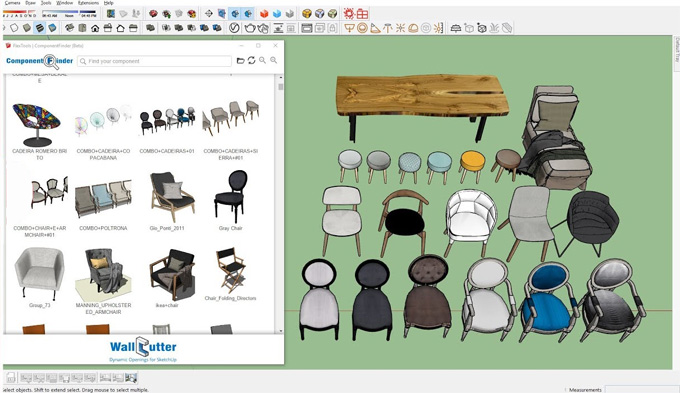The height and width of the screenshot is (393, 680).
Task: Select the COMBO+CADEIRAS+SIERRA+#01 thumbnail
Action: (231, 117)
